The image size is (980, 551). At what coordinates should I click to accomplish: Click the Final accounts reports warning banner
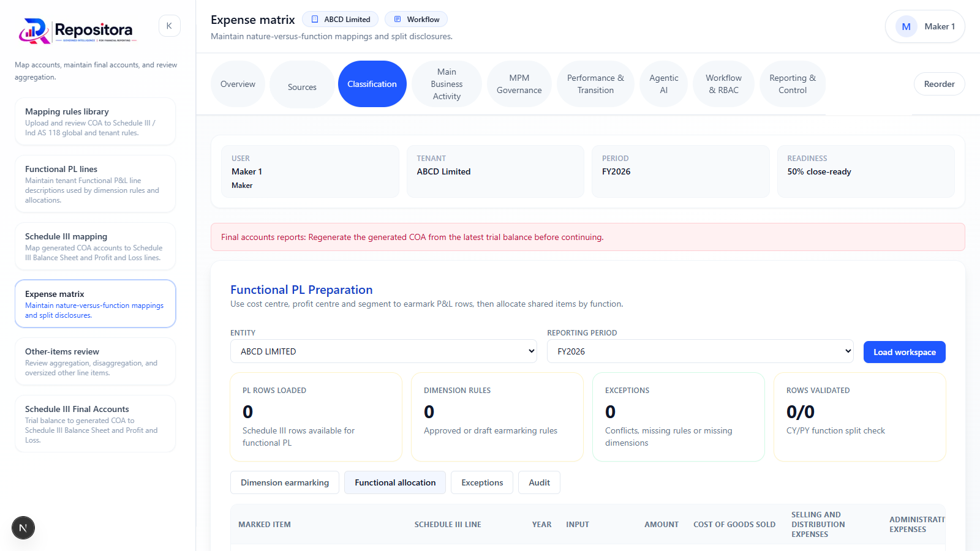coord(588,237)
